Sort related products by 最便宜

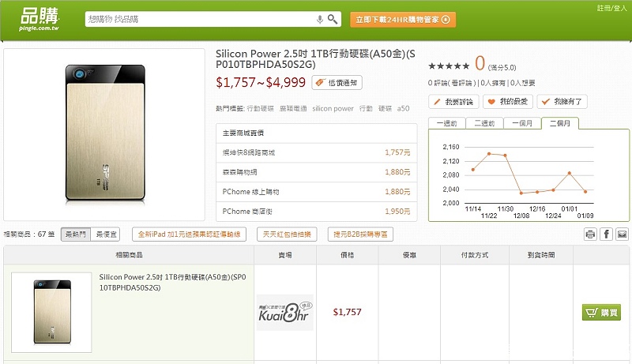point(106,235)
